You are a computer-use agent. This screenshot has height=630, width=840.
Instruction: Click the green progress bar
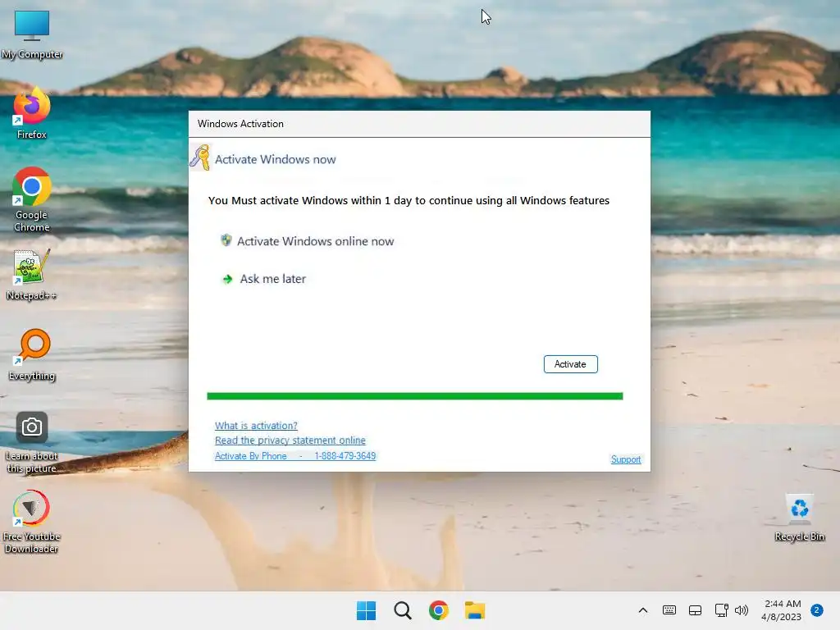414,396
